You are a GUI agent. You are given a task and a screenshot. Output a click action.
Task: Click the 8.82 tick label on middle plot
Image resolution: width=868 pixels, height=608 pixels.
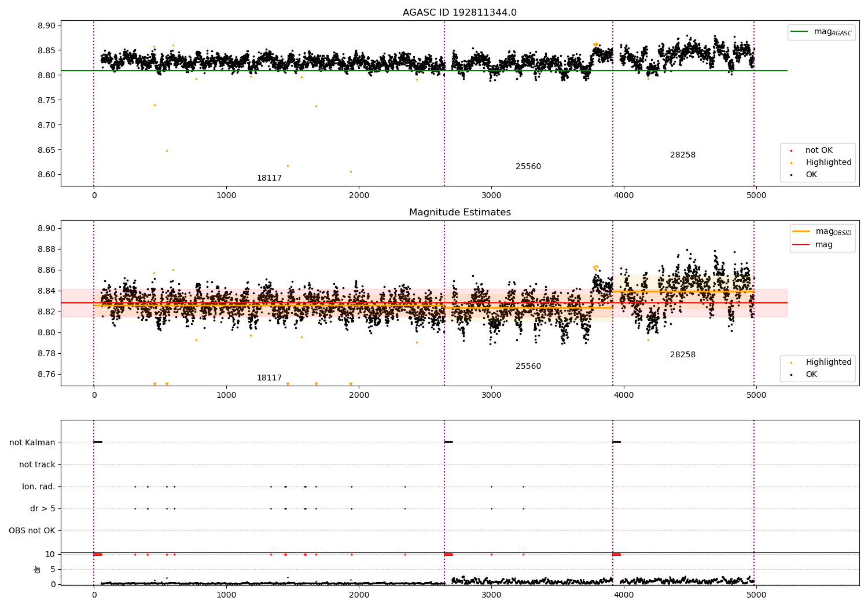coord(46,312)
